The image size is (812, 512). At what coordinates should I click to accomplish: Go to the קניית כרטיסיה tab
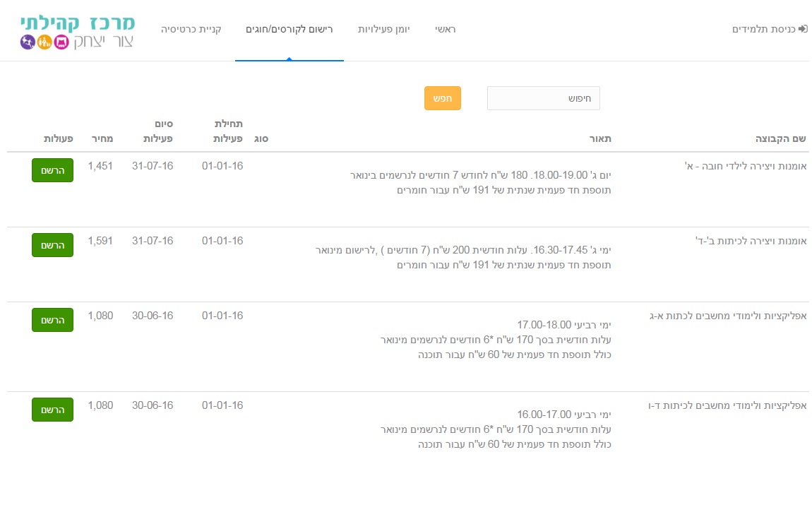pos(191,30)
